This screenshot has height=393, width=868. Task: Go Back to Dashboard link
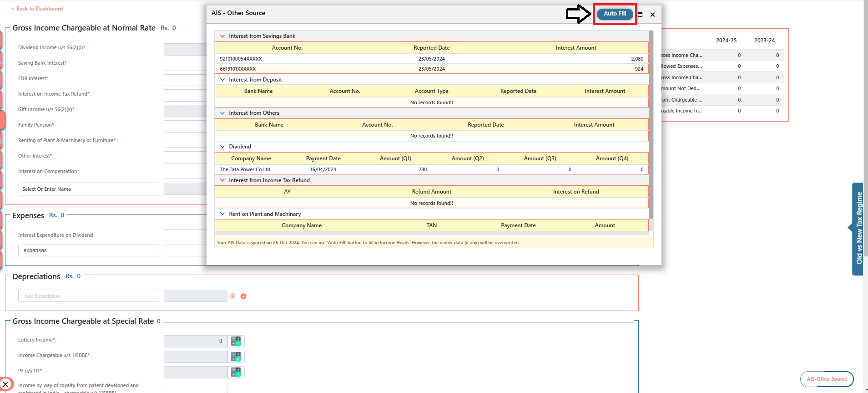click(x=37, y=9)
